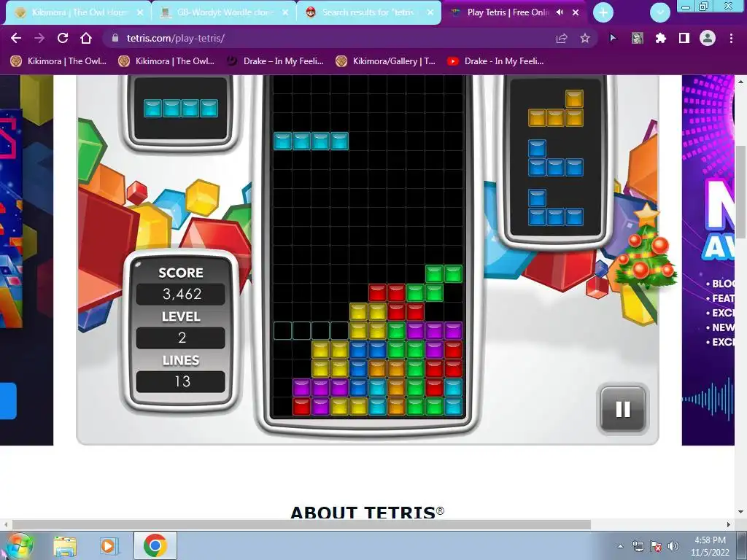Screen dimensions: 747x560
Task: Click the score value 3,462
Action: [181, 294]
